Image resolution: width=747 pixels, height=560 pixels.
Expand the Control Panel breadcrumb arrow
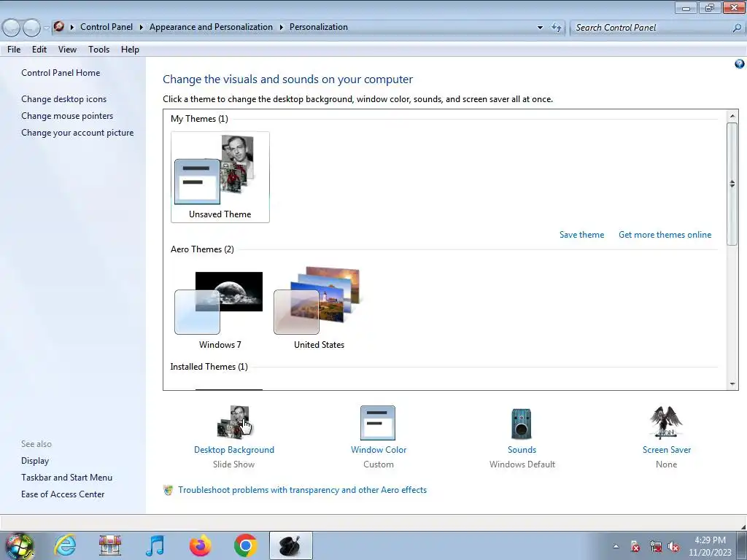click(x=141, y=27)
